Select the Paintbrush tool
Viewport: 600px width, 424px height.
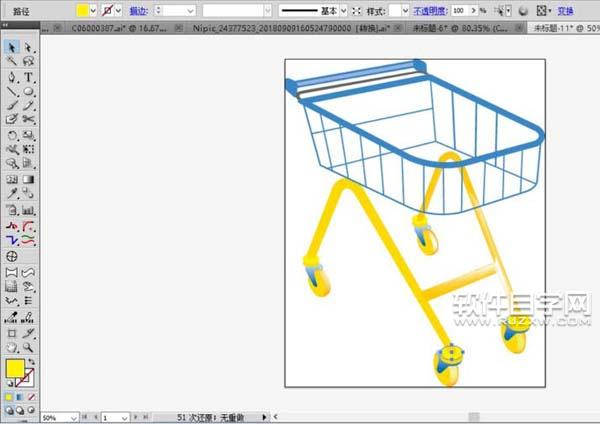tap(12, 105)
